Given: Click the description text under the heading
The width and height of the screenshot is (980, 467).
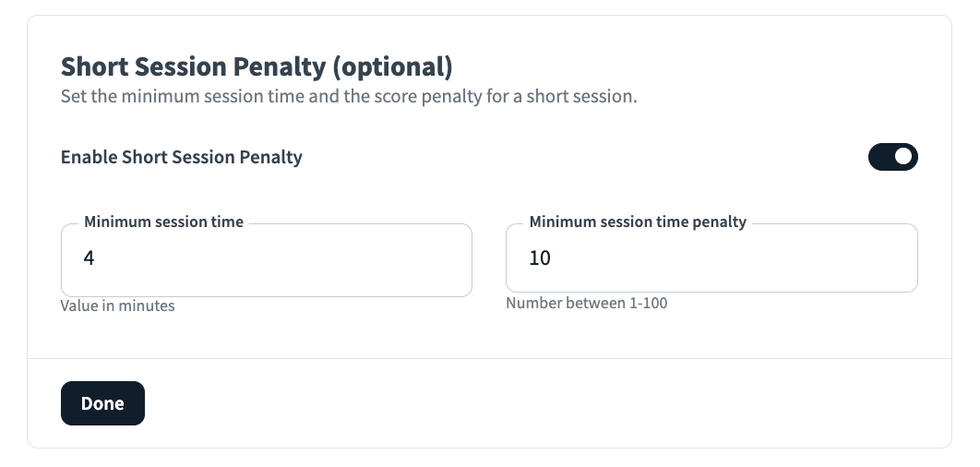Looking at the screenshot, I should [348, 96].
